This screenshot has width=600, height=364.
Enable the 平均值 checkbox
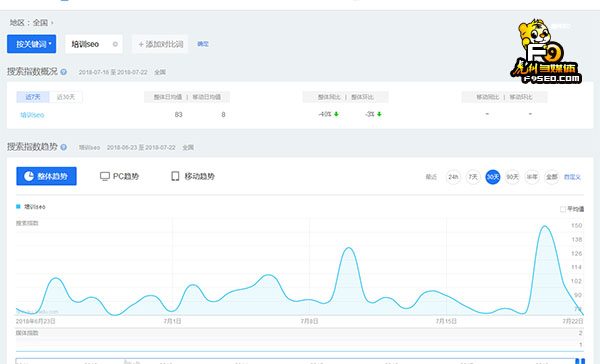[563, 209]
